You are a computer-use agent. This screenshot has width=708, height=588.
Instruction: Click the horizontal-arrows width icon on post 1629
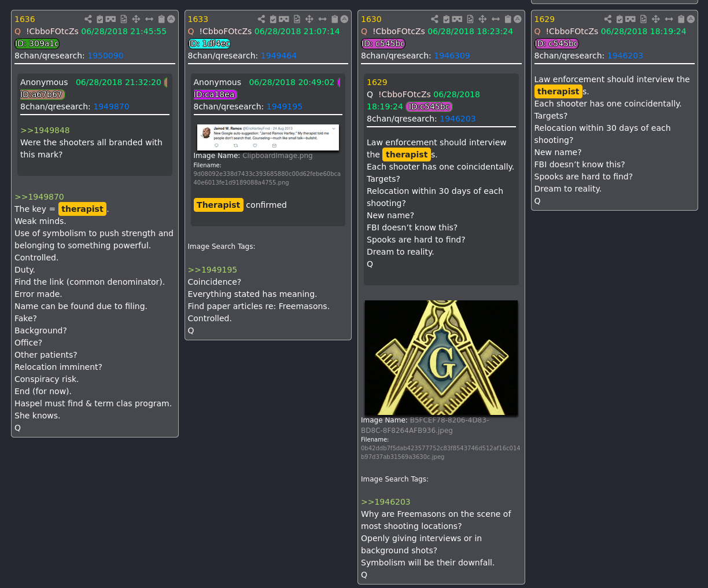669,19
